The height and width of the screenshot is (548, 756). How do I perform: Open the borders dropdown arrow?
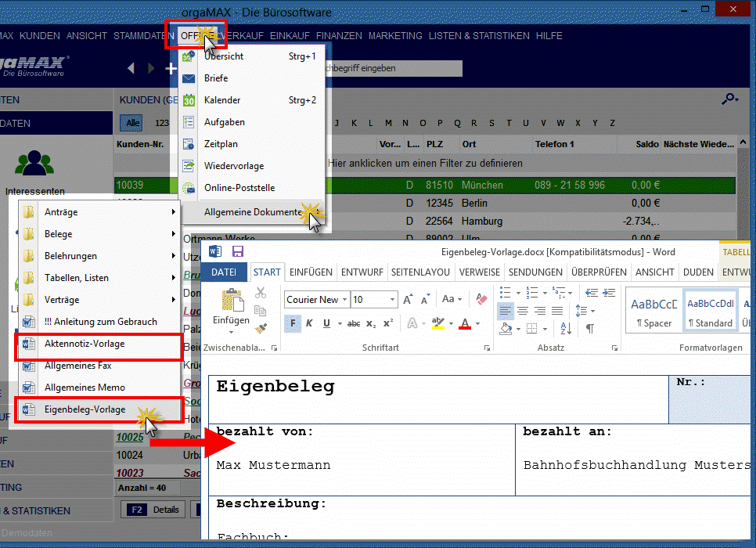pyautogui.click(x=545, y=329)
